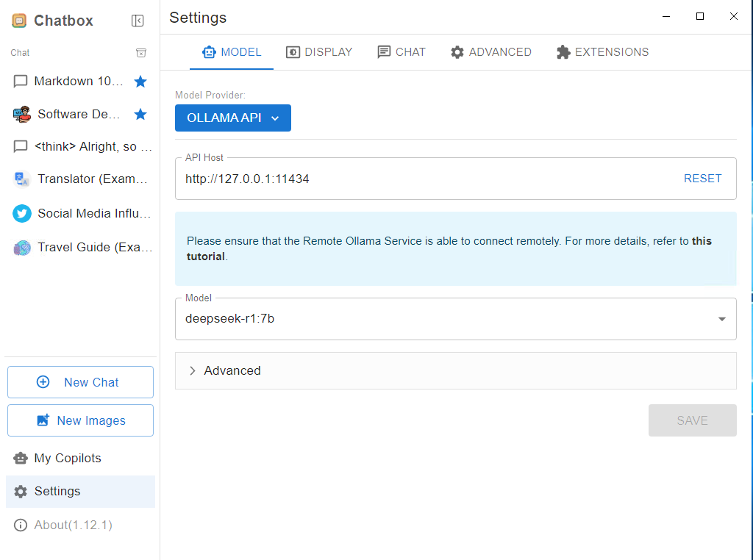Image resolution: width=753 pixels, height=560 pixels.
Task: Click the robot icon beside My Copilots
Action: [x=21, y=459]
